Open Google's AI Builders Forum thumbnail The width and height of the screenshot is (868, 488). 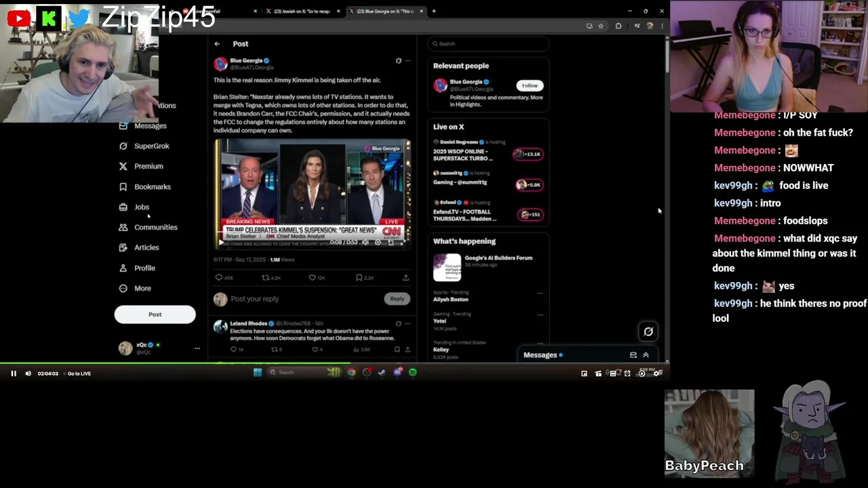click(x=447, y=268)
